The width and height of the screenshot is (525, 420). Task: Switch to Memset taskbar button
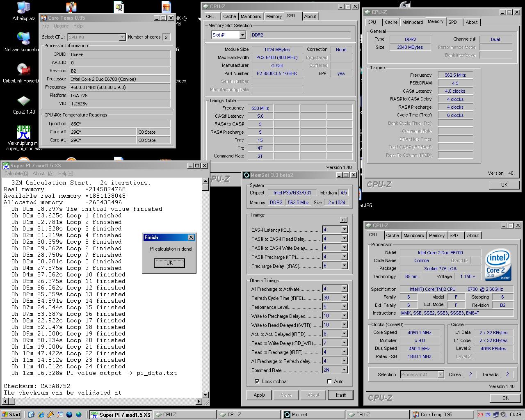coord(313,414)
